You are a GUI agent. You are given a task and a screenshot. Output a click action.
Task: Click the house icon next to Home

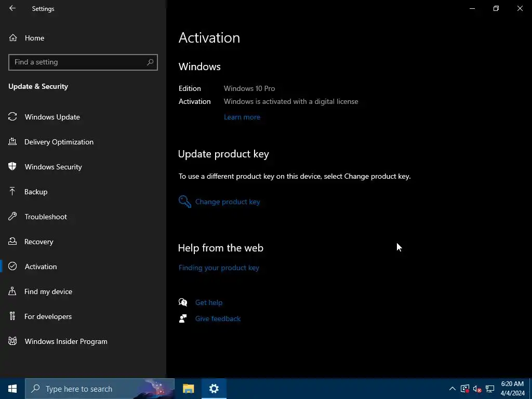pyautogui.click(x=13, y=37)
